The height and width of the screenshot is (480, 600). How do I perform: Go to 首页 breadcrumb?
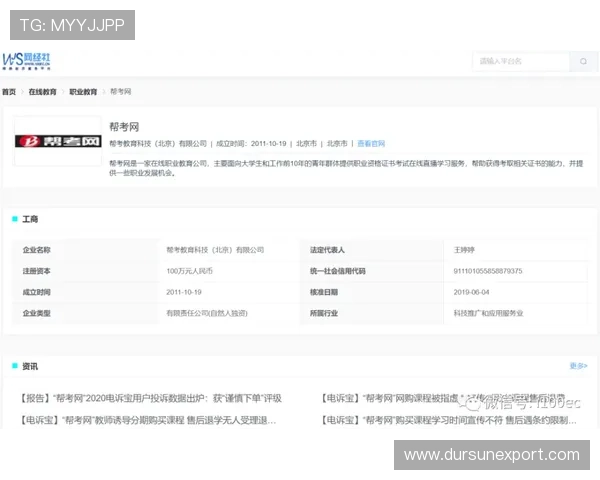point(9,92)
